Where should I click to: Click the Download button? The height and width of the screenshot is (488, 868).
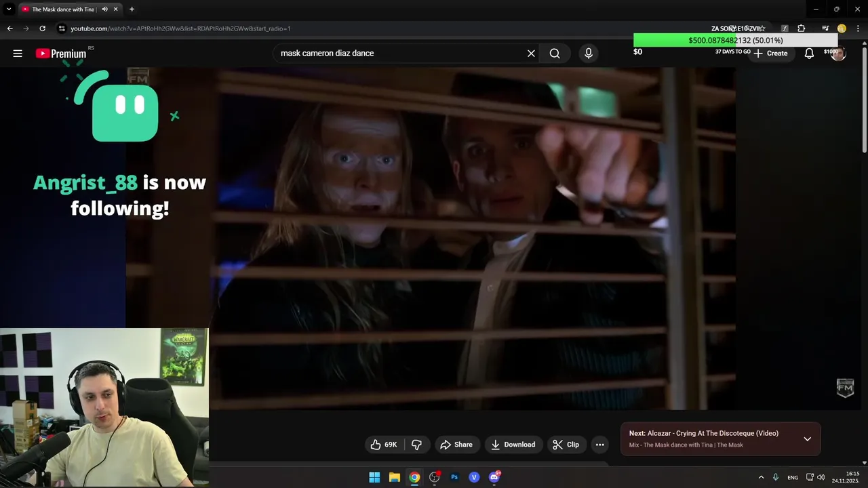pyautogui.click(x=513, y=445)
